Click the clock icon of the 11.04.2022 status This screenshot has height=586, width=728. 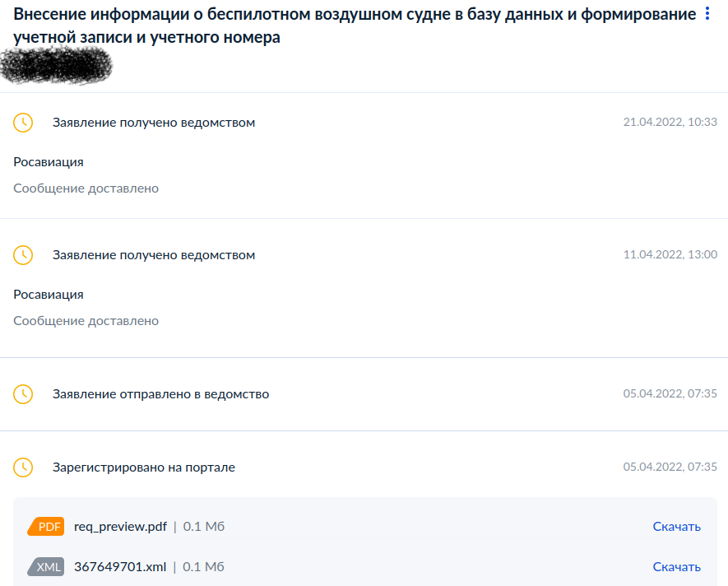coord(23,255)
